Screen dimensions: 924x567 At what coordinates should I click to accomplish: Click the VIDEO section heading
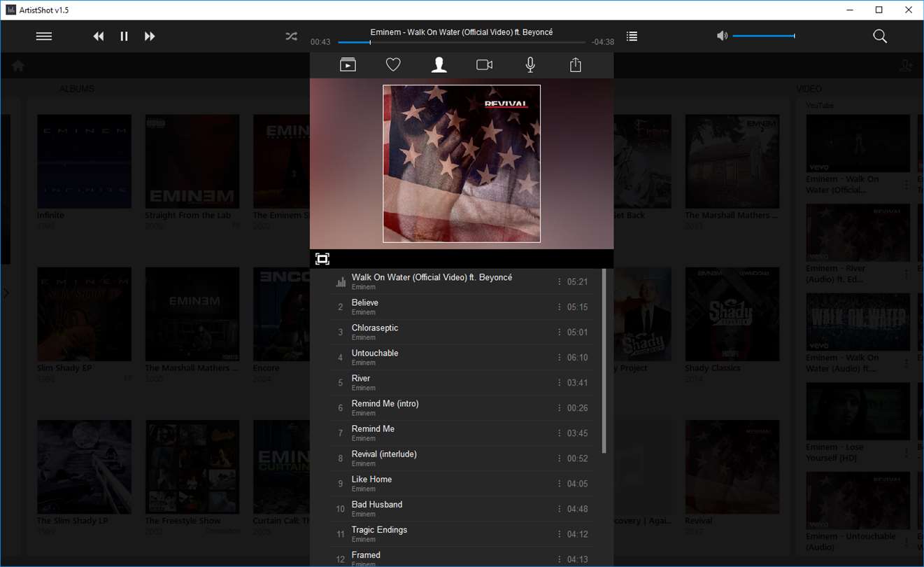(809, 89)
